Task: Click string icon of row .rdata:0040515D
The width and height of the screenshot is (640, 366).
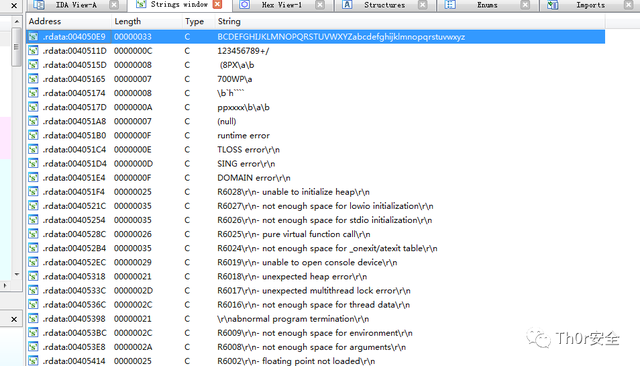Action: pos(33,65)
